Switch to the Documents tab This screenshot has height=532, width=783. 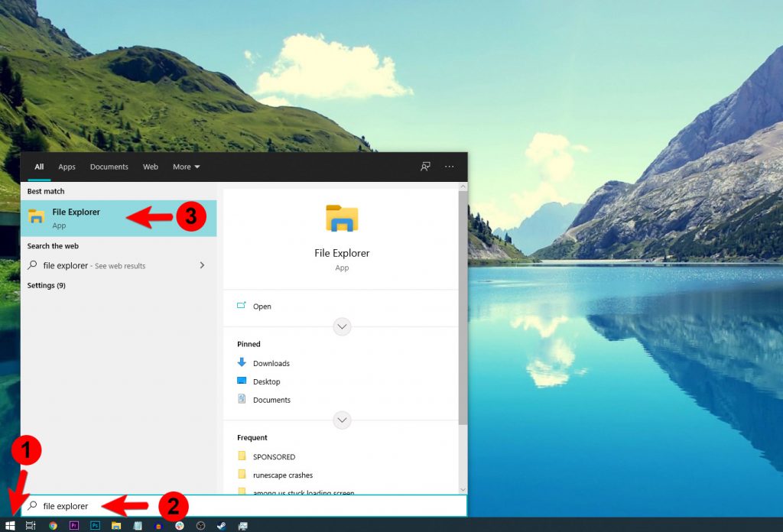click(109, 167)
